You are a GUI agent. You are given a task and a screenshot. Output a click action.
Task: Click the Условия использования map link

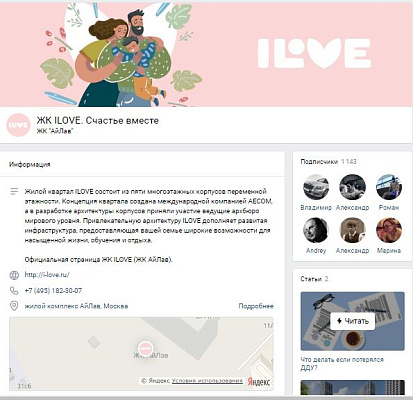[x=207, y=381]
